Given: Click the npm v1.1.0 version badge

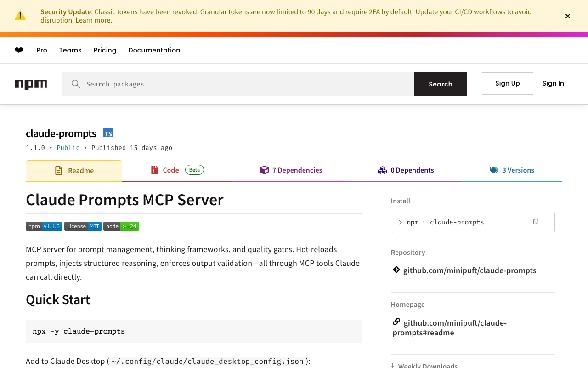Looking at the screenshot, I should 44,226.
